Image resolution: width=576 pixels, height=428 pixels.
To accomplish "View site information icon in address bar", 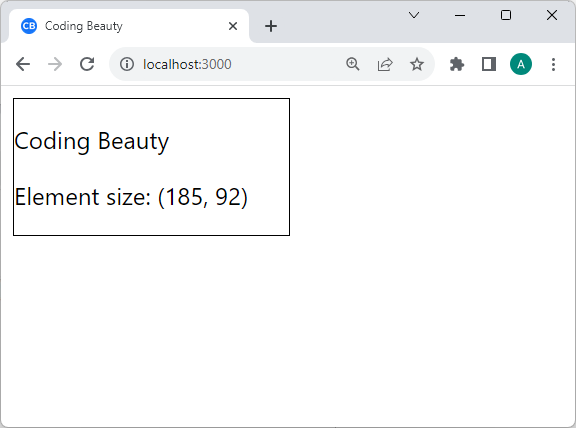I will click(x=127, y=64).
